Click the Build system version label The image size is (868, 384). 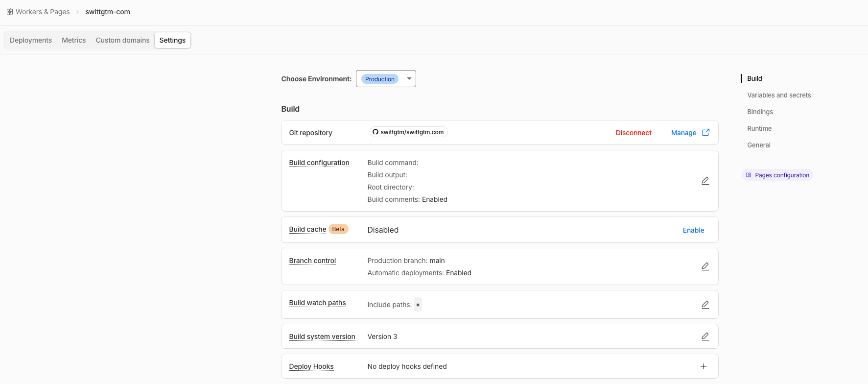point(322,336)
